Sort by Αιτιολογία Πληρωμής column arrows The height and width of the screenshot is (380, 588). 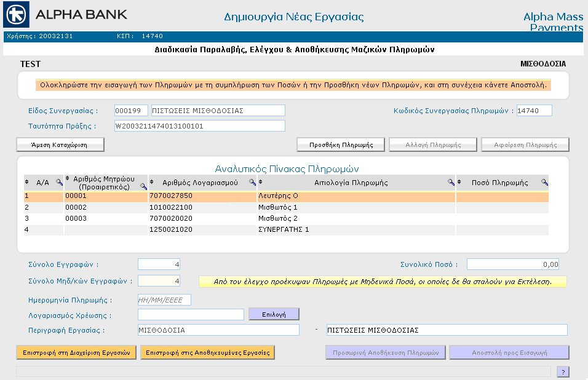click(260, 182)
